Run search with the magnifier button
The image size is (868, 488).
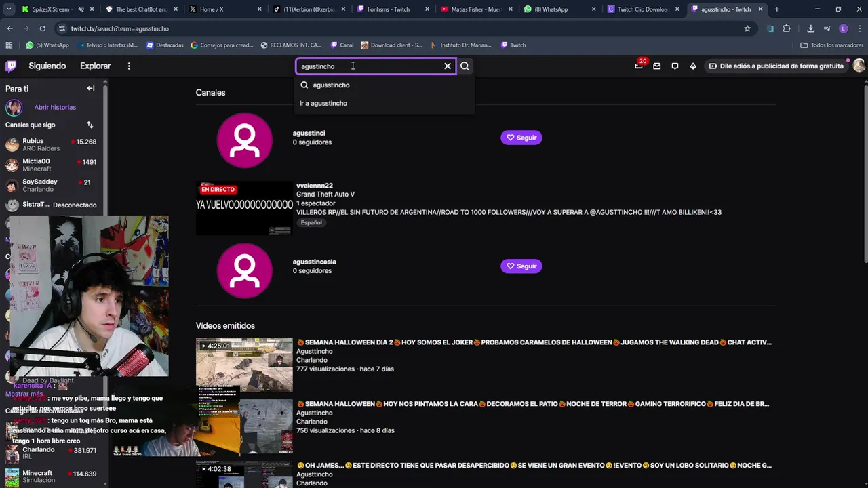(x=465, y=66)
